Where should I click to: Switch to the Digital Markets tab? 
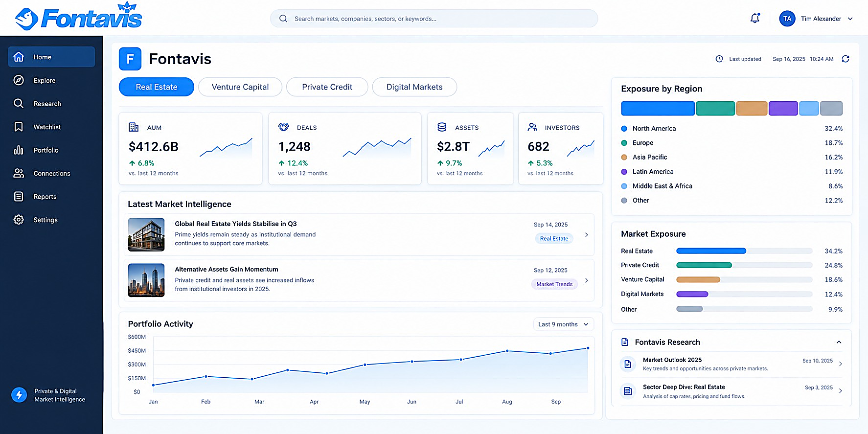(414, 87)
